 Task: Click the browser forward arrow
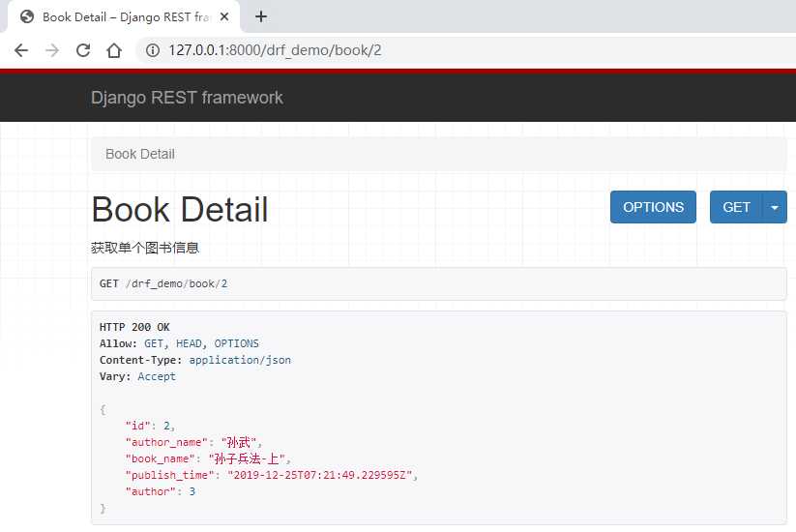click(x=52, y=50)
